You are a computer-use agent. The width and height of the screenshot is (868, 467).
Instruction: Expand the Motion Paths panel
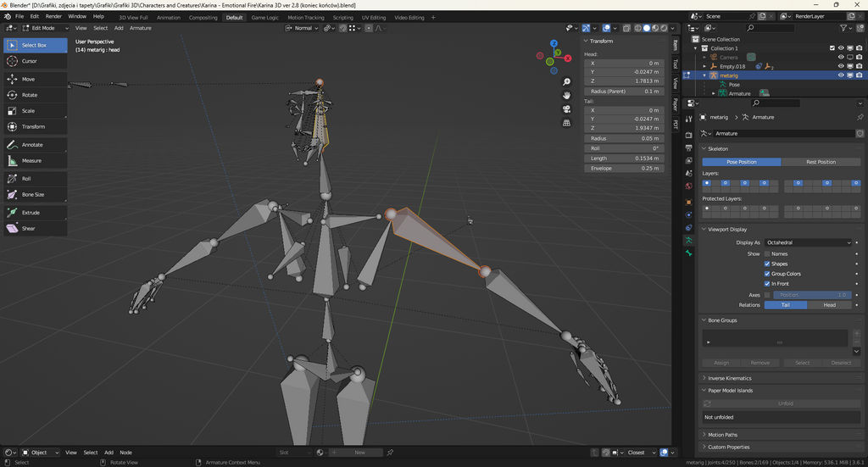click(x=722, y=435)
